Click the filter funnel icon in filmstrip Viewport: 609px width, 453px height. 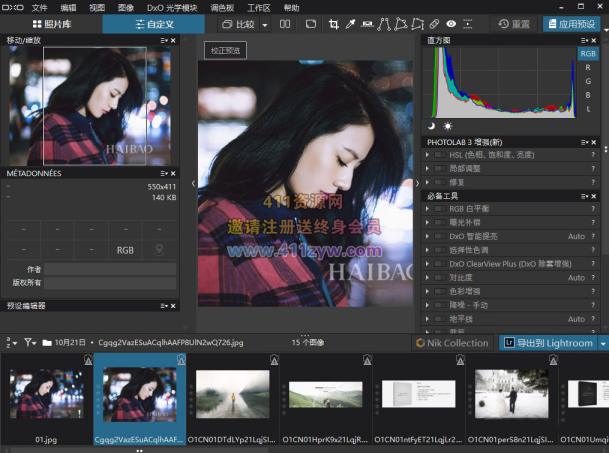(x=29, y=342)
